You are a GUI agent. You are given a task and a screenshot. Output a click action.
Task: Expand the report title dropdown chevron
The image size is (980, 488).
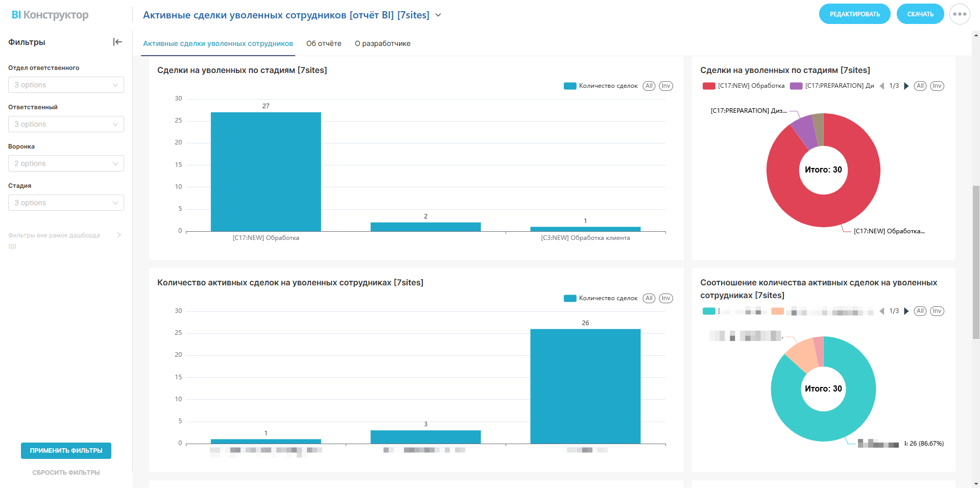pyautogui.click(x=438, y=15)
